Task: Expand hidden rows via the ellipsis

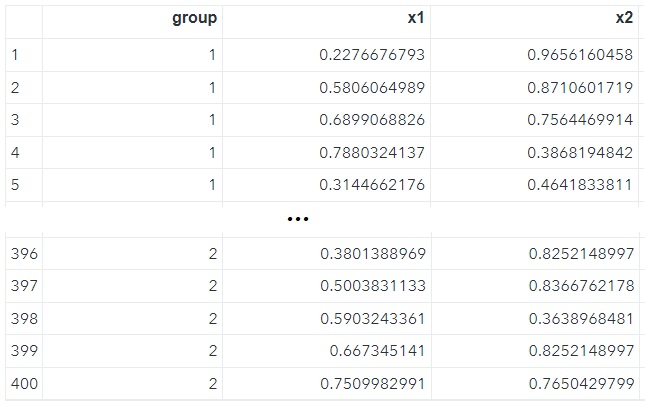Action: tap(298, 219)
